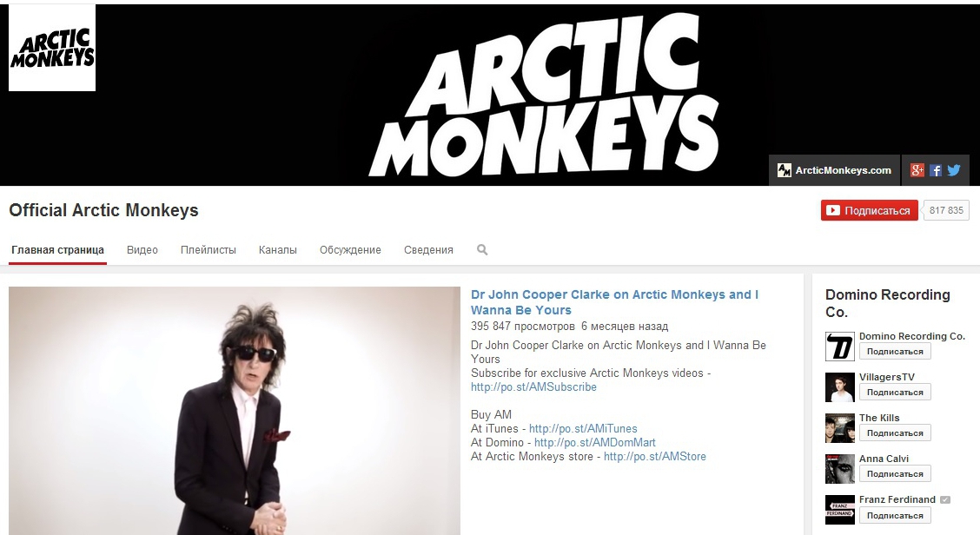Click the red Подписаться subscribe button

click(x=870, y=210)
